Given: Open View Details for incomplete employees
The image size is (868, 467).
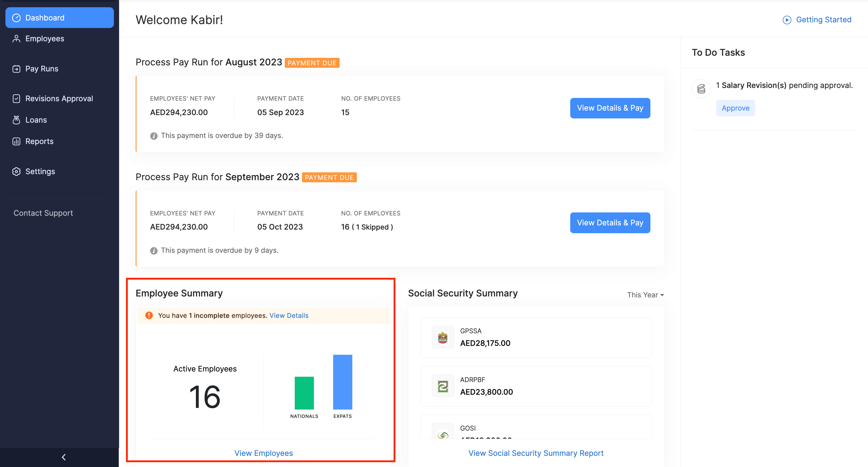Looking at the screenshot, I should pos(289,315).
